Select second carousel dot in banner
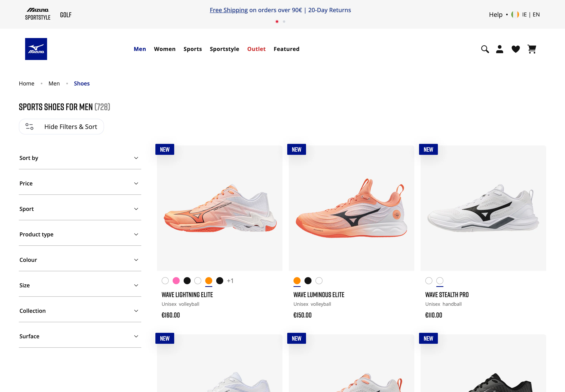The image size is (565, 392). click(x=284, y=22)
